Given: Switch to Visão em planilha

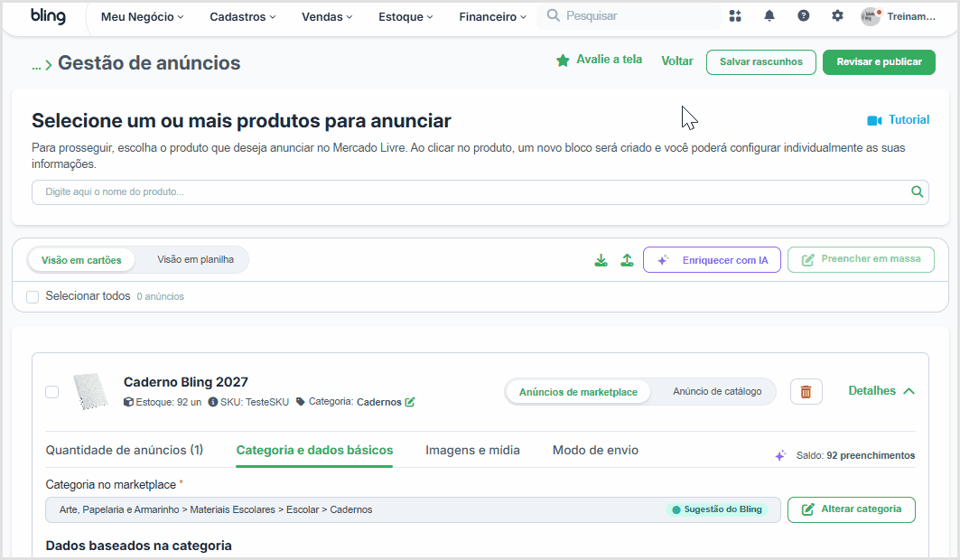Looking at the screenshot, I should (x=195, y=259).
